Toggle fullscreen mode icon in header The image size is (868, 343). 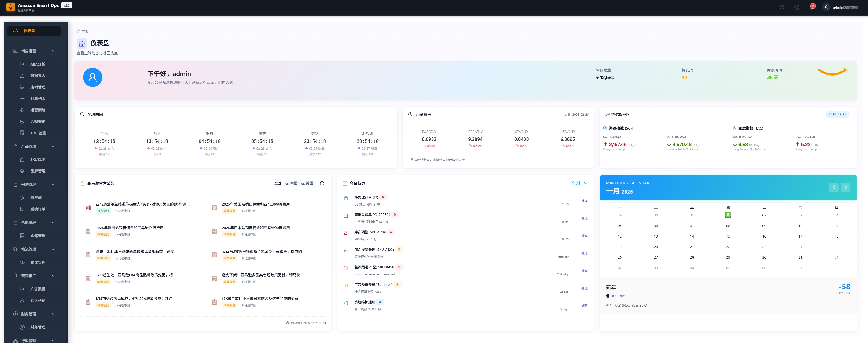pos(782,7)
